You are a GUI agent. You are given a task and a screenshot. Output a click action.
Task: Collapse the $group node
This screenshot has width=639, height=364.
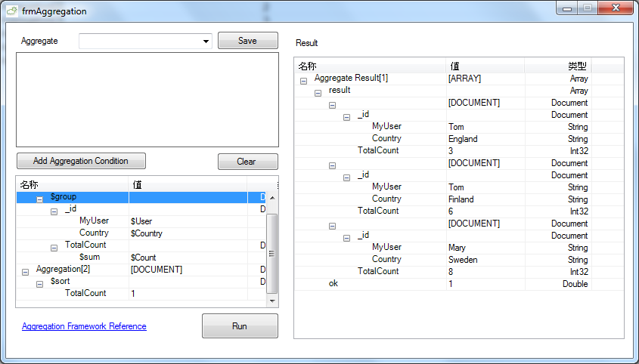pos(39,199)
